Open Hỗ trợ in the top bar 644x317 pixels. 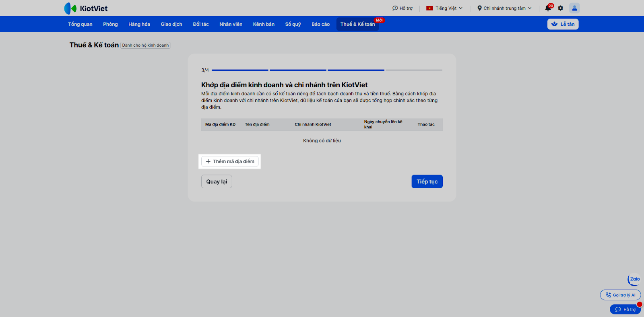[x=402, y=8]
